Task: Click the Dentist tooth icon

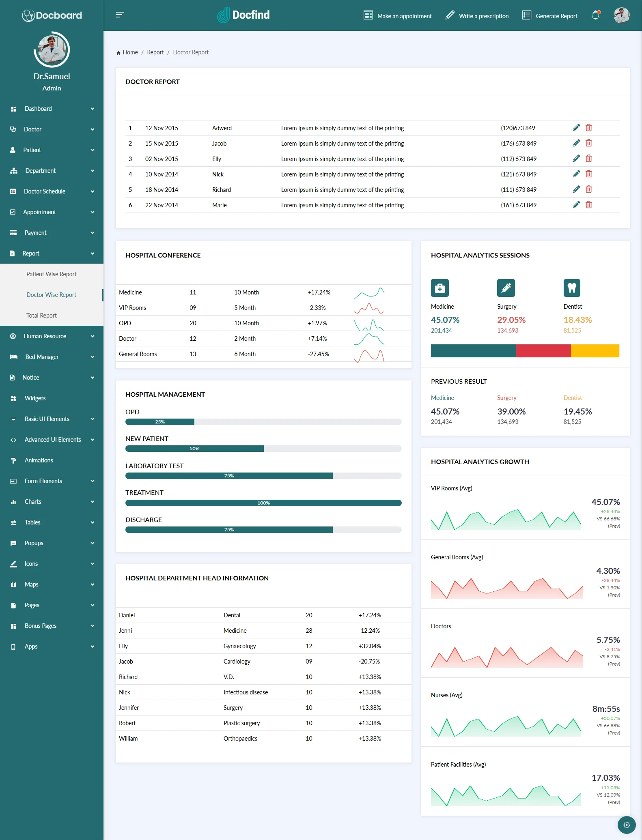Action: click(571, 288)
